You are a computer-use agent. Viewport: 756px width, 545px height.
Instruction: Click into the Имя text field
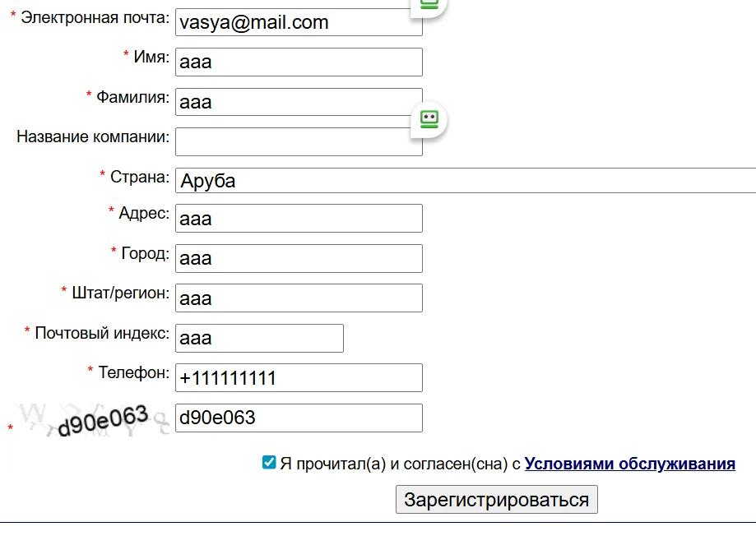tap(299, 62)
